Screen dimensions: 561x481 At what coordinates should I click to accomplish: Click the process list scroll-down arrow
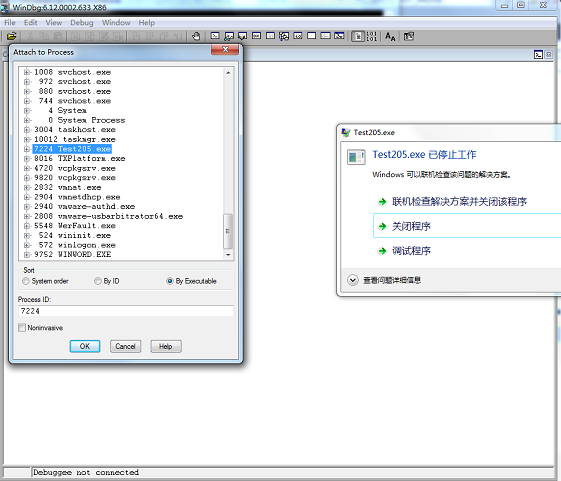228,255
